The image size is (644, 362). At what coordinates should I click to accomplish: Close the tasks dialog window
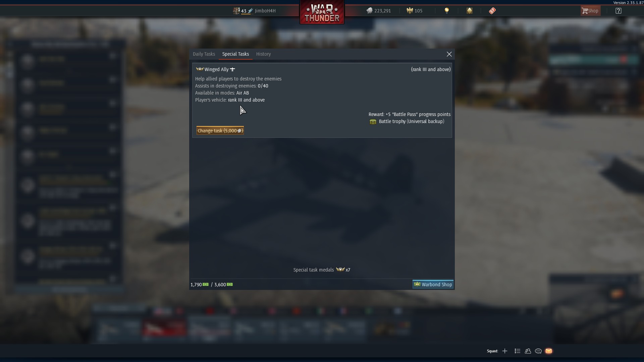pos(449,54)
